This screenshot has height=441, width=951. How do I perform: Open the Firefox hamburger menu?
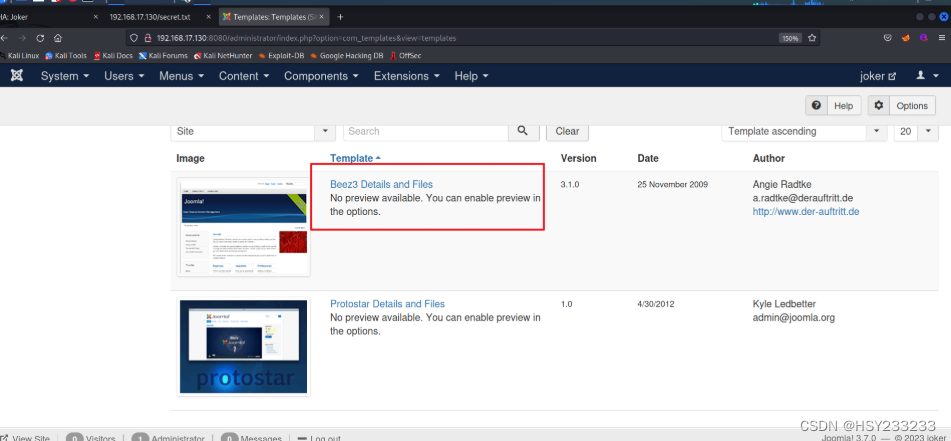[x=943, y=38]
